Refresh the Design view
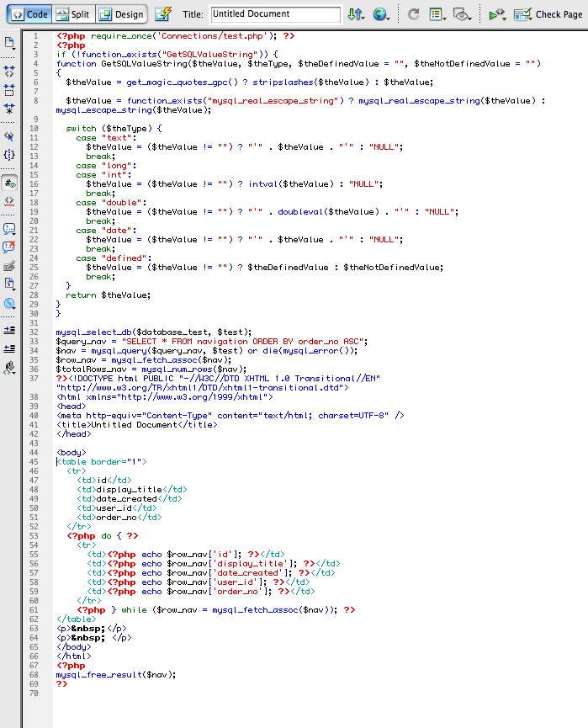Viewport: 588px width, 728px height. pyautogui.click(x=414, y=14)
